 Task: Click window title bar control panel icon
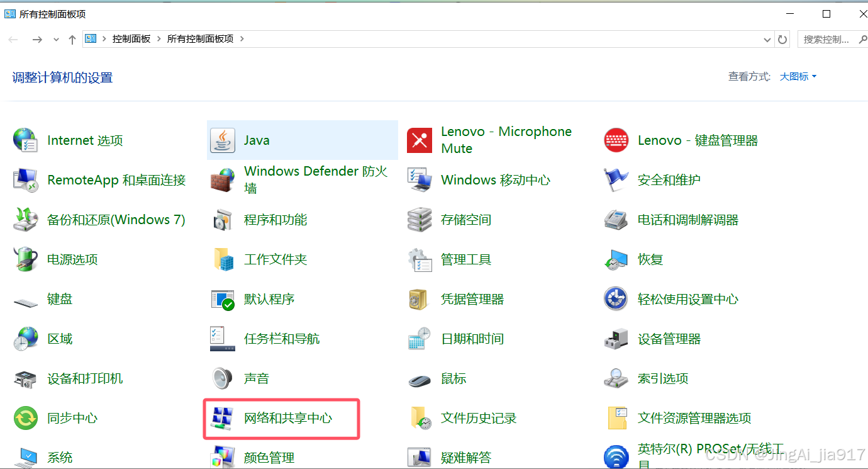10,14
